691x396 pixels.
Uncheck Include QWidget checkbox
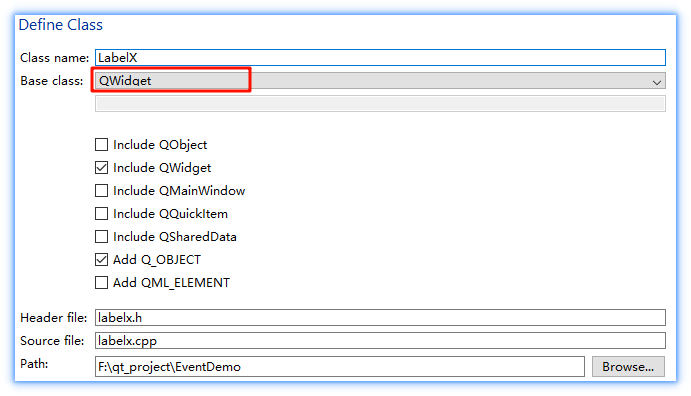click(x=101, y=167)
